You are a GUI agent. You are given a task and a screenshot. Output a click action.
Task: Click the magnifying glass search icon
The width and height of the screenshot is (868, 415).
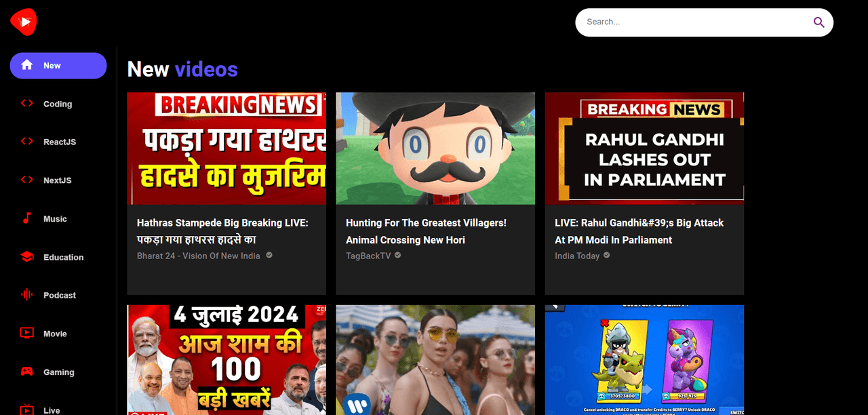818,22
